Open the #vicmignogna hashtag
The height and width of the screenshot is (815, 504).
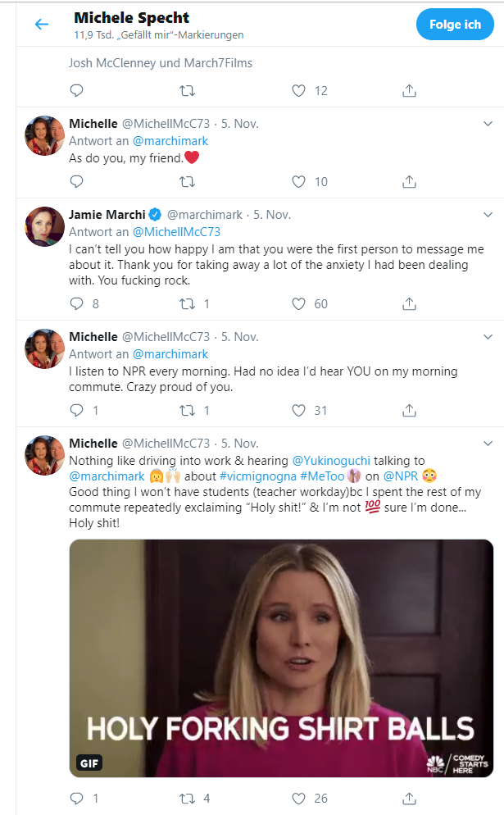click(x=257, y=476)
